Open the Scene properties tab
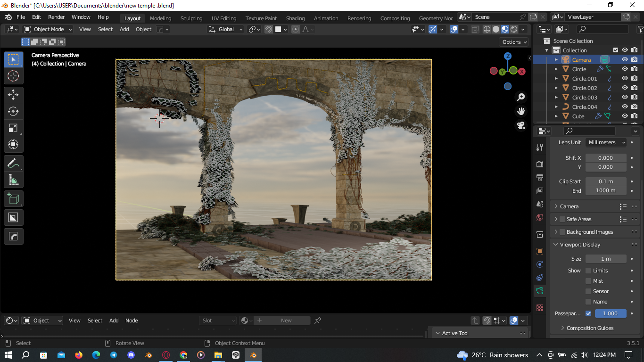This screenshot has height=362, width=644. tap(540, 204)
